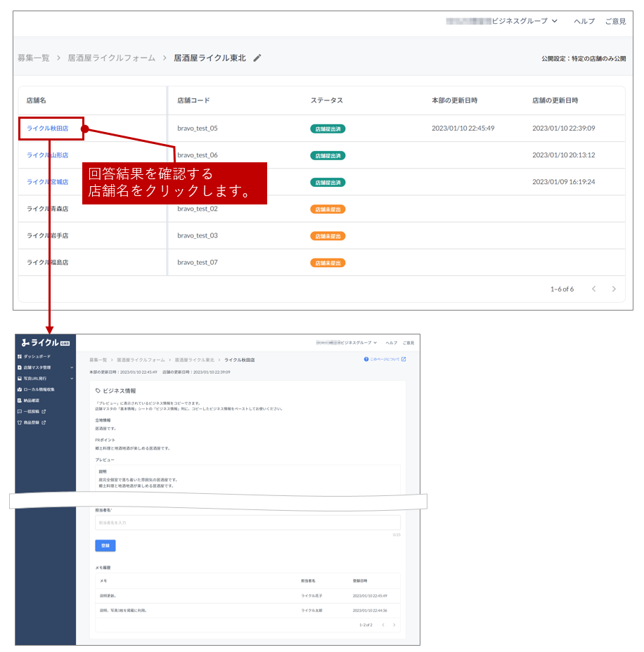
Task: Open the ライクル秋田店 store link
Action: point(48,129)
